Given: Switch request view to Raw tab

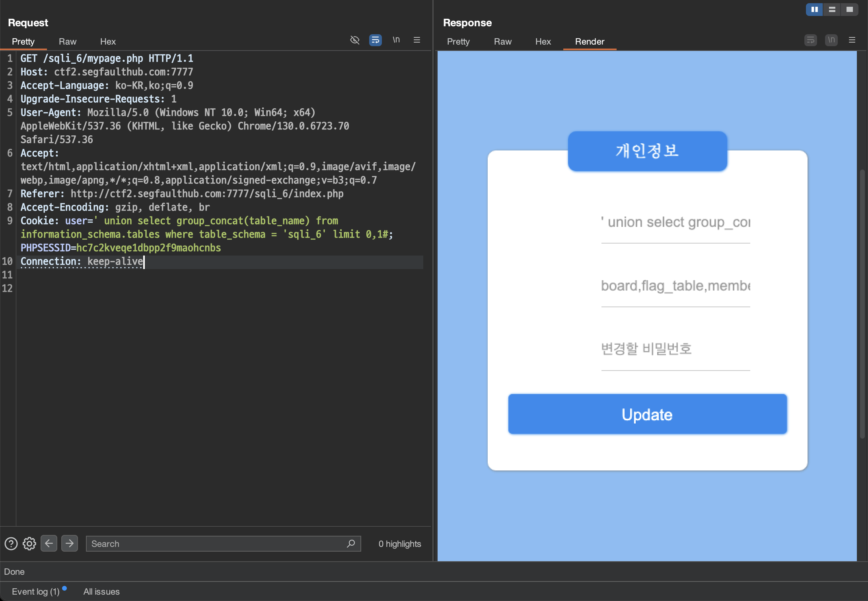Looking at the screenshot, I should pyautogui.click(x=68, y=41).
